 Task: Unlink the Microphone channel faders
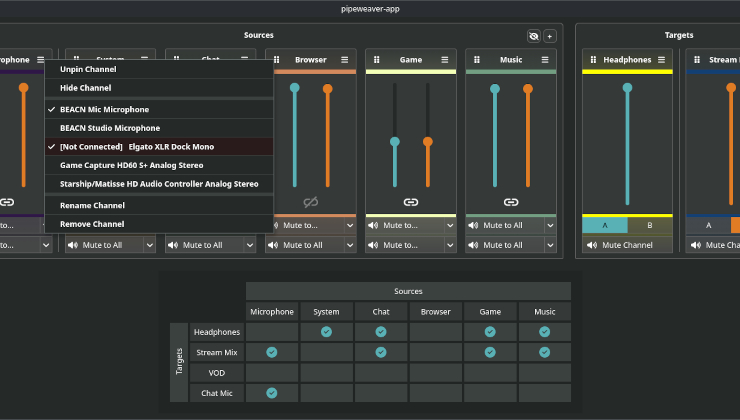7,202
